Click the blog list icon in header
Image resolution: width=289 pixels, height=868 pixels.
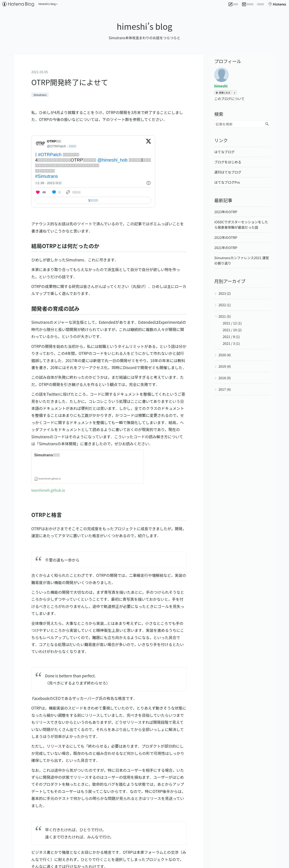tap(244, 4)
